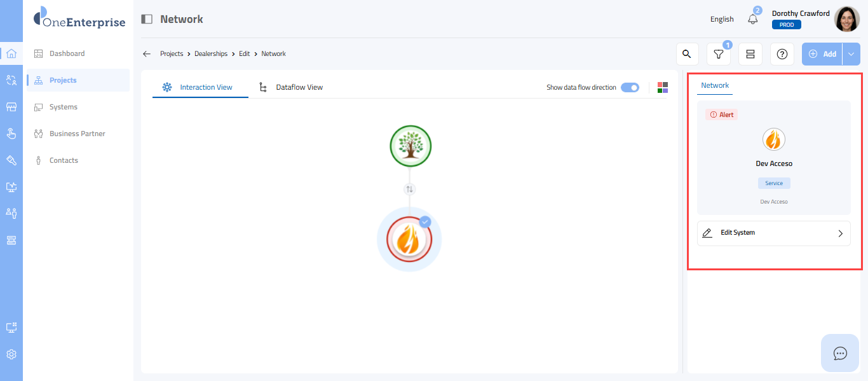This screenshot has width=868, height=381.
Task: Click the Add button
Action: pos(822,54)
